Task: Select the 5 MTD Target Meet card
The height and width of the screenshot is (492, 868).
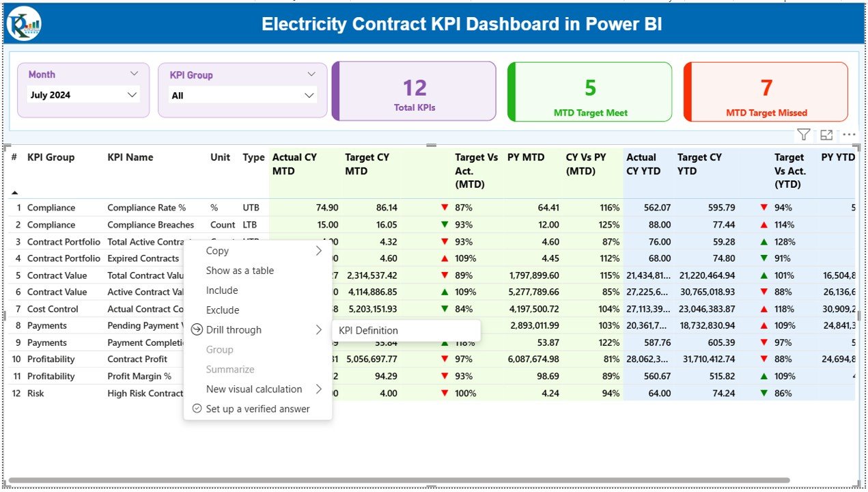Action: click(589, 91)
